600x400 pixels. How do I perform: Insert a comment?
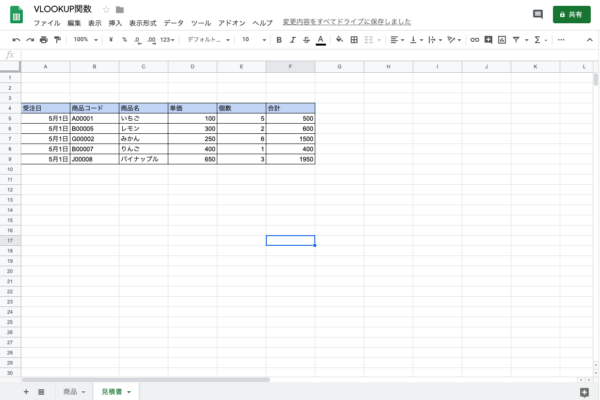(x=488, y=39)
